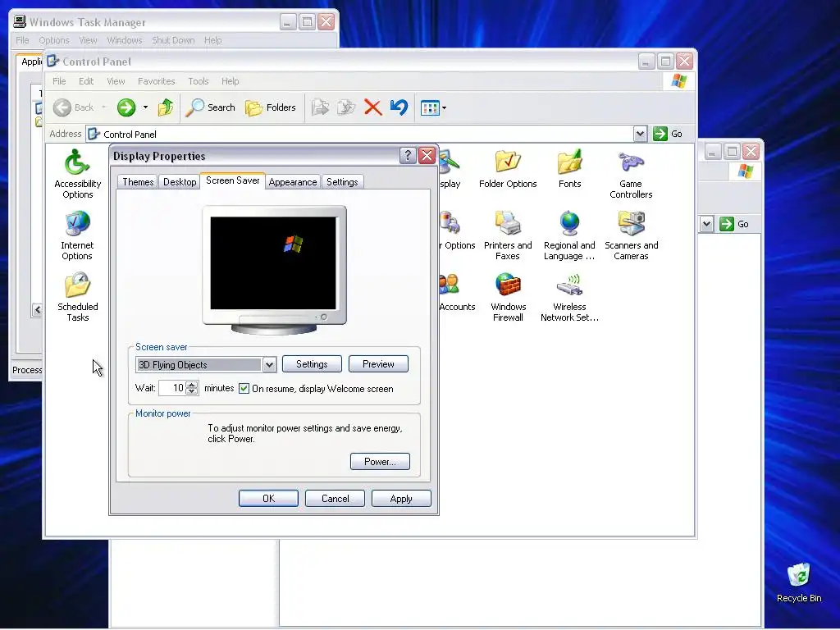This screenshot has height=630, width=840.
Task: Open Internet Options icon
Action: [x=77, y=235]
